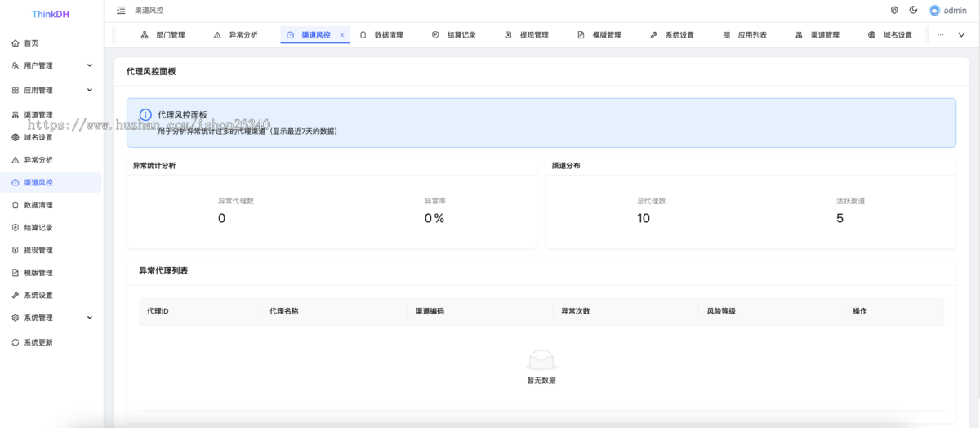Open 首页 from the sidebar
This screenshot has height=428, width=980.
(x=51, y=43)
